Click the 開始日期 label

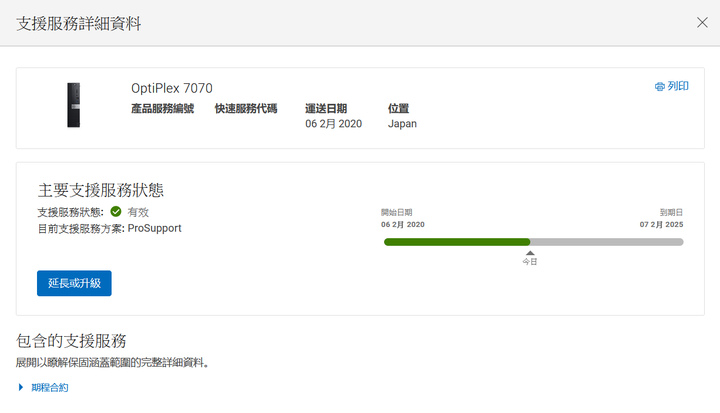397,212
